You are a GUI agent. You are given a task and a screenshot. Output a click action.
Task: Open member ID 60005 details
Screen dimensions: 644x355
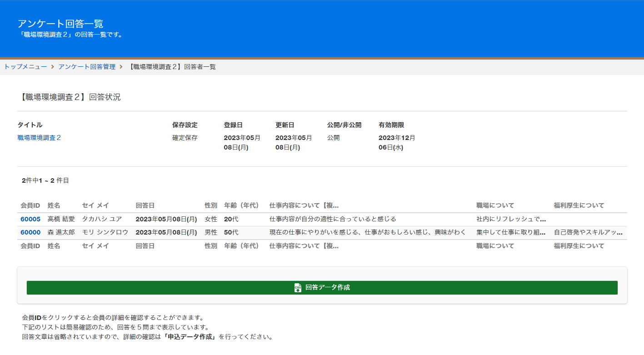(30, 219)
